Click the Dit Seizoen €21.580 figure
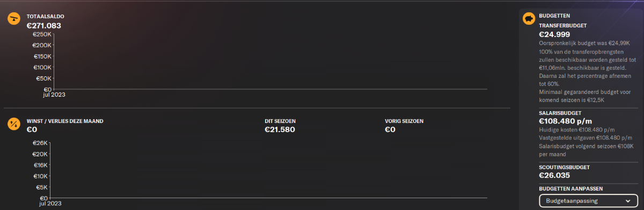This screenshot has height=210, width=644. [280, 129]
